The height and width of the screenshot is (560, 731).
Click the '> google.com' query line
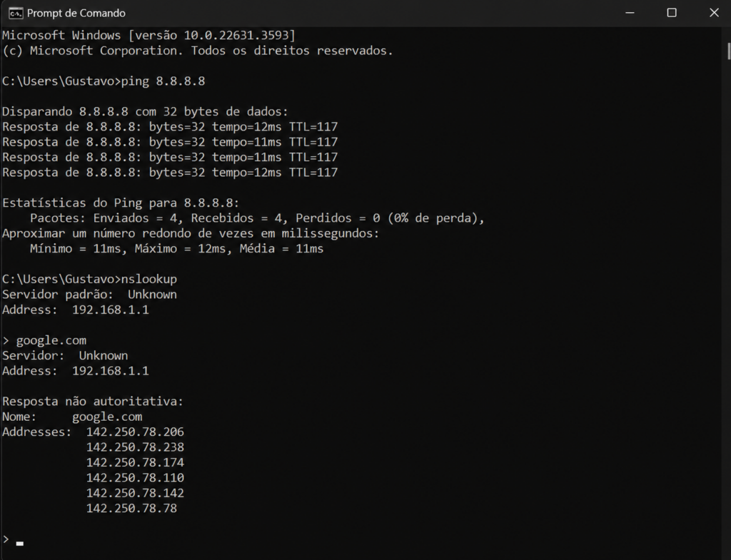click(x=44, y=340)
